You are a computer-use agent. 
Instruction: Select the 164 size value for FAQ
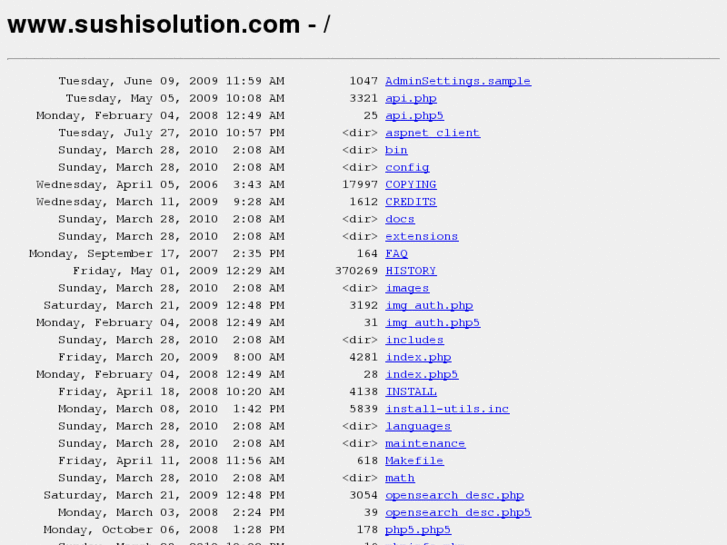pyautogui.click(x=367, y=254)
